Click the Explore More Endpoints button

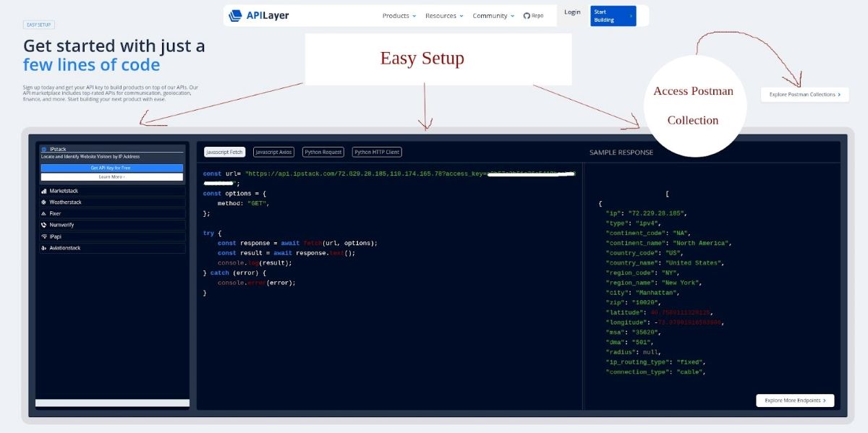[794, 400]
